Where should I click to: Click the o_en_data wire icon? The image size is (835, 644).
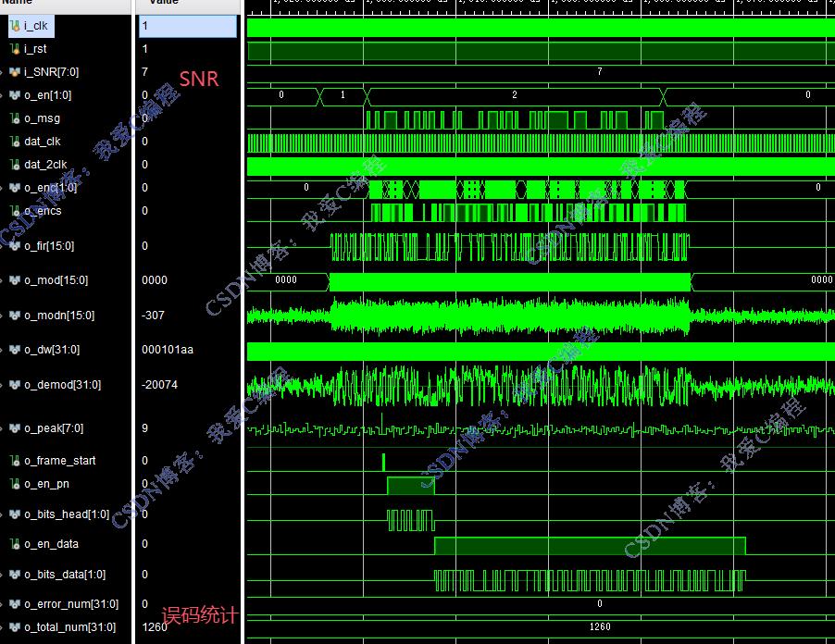(16, 544)
